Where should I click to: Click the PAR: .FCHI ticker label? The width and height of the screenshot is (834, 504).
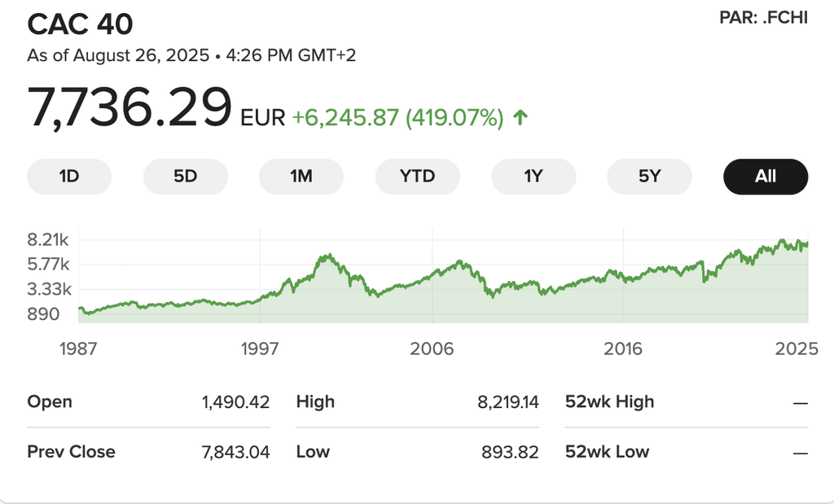pos(763,18)
